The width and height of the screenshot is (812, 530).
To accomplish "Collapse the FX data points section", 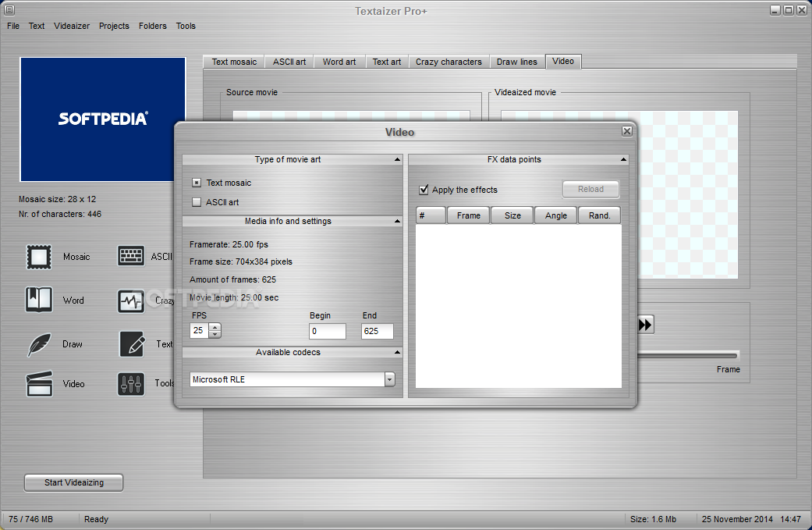I will 623,159.
